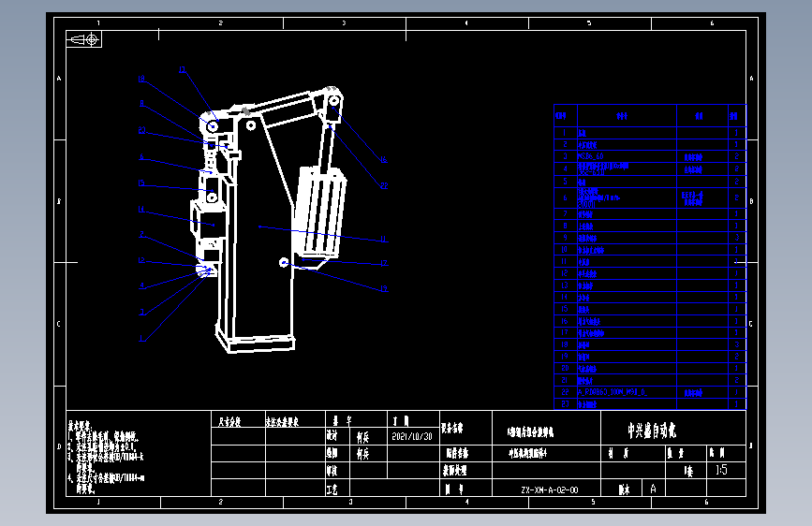Screen dimensions: 812x526
Task: Select the A_RDQB63_100M_M9B_0_ entry in the parts list
Action: [613, 392]
